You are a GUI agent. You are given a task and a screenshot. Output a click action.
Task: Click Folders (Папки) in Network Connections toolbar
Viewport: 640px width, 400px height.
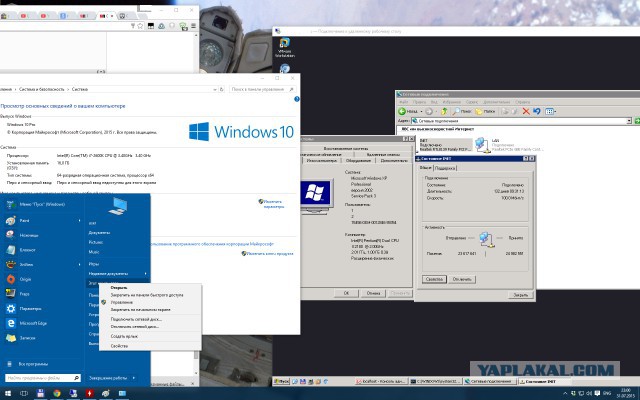click(485, 111)
